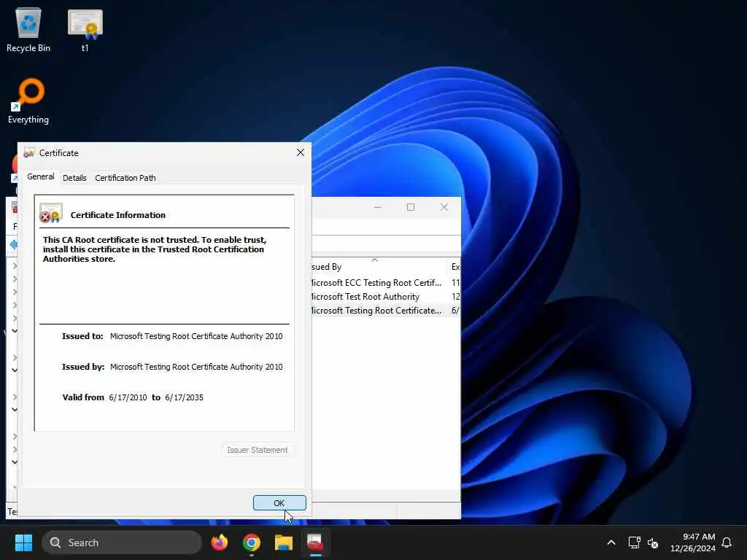Click the Issued to authority name
747x560 pixels.
point(196,336)
